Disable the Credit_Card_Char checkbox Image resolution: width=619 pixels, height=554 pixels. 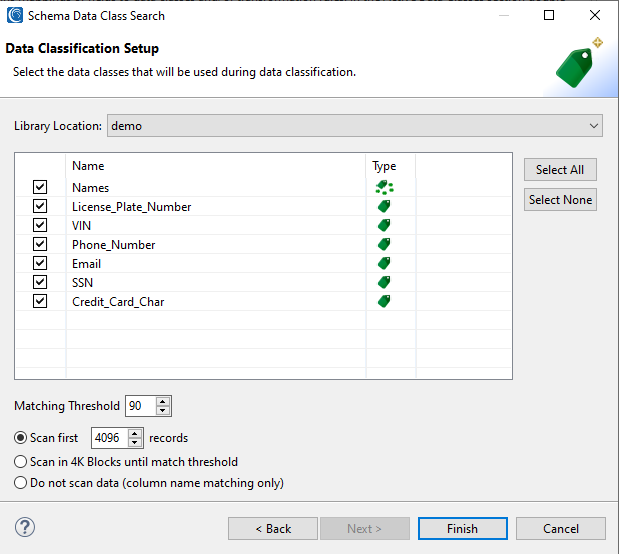pyautogui.click(x=40, y=301)
